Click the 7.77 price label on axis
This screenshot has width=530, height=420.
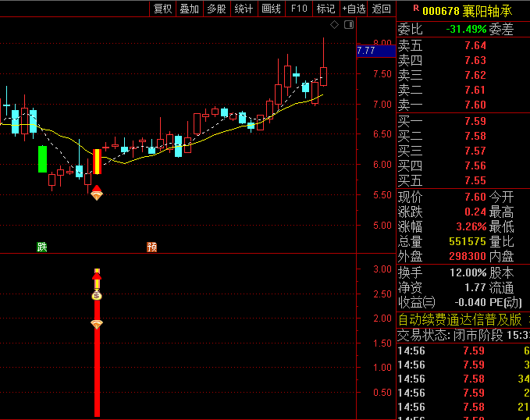[x=376, y=51]
